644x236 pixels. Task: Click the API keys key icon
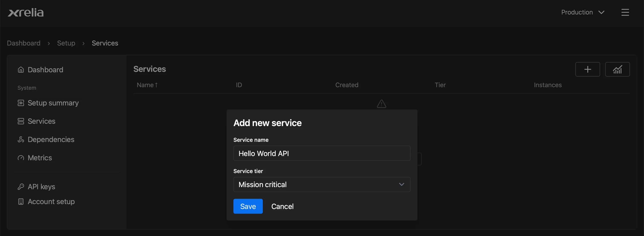(21, 187)
